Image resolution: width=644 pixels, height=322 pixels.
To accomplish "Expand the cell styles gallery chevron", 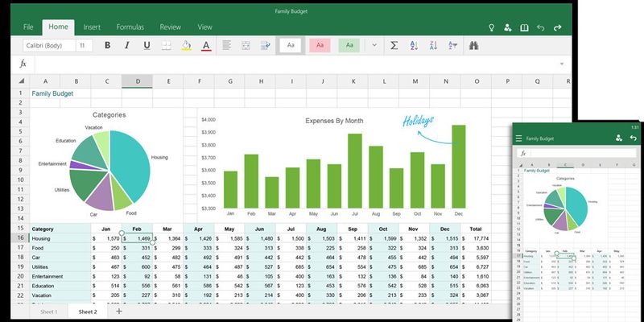I will [374, 45].
